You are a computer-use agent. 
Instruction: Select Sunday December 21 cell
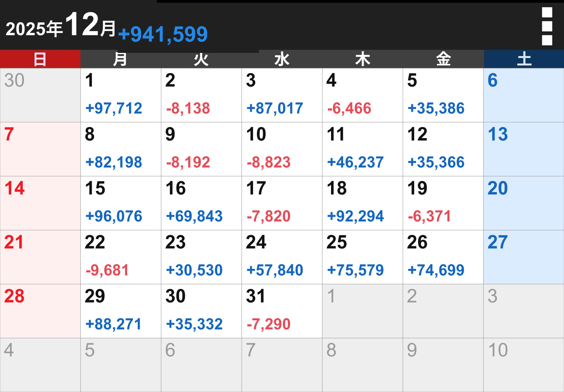(x=40, y=257)
